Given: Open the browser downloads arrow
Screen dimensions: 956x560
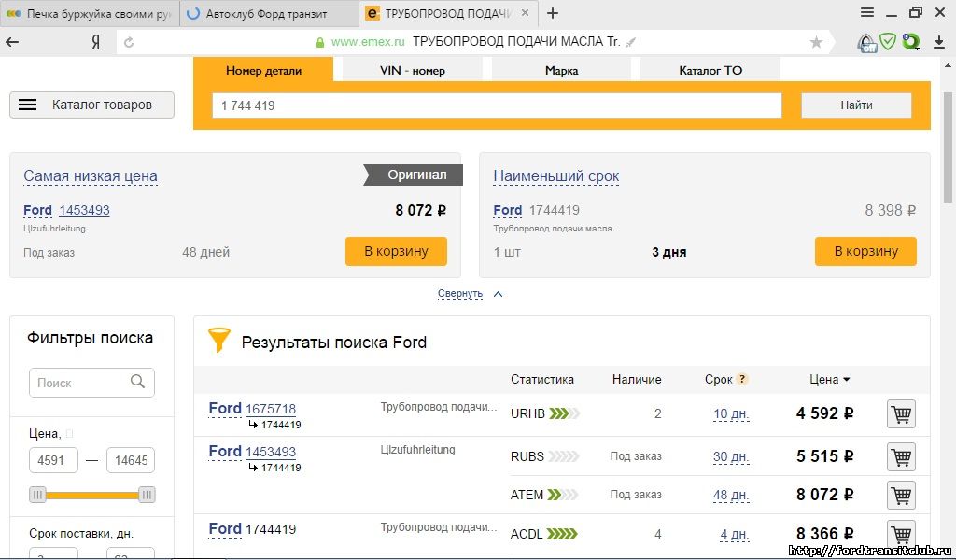Looking at the screenshot, I should [939, 42].
